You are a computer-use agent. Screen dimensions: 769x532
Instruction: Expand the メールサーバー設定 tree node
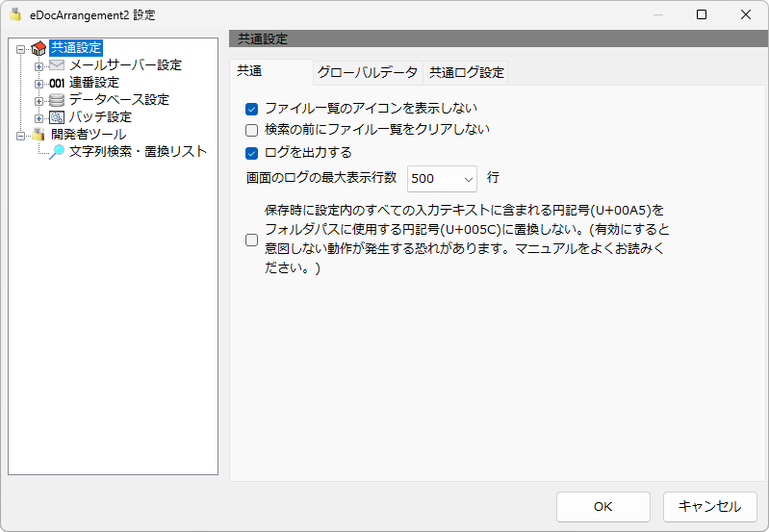click(x=38, y=66)
